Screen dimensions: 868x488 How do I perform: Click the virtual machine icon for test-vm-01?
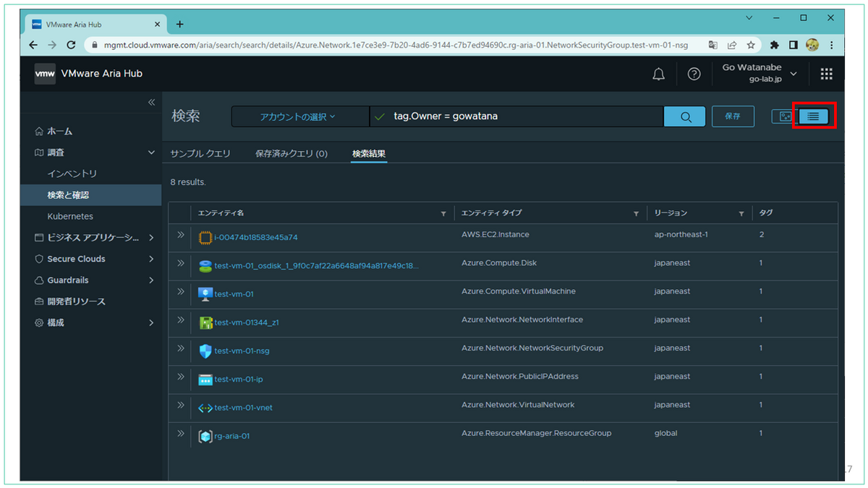pyautogui.click(x=205, y=294)
